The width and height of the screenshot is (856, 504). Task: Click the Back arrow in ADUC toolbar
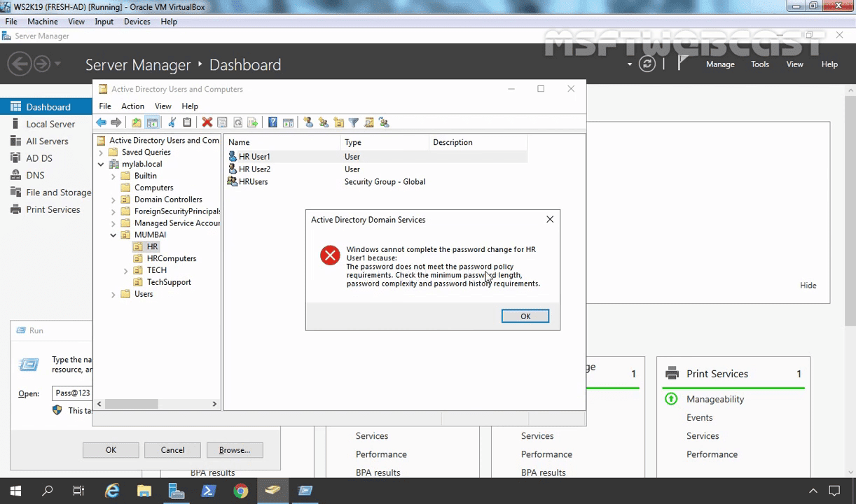click(x=101, y=122)
